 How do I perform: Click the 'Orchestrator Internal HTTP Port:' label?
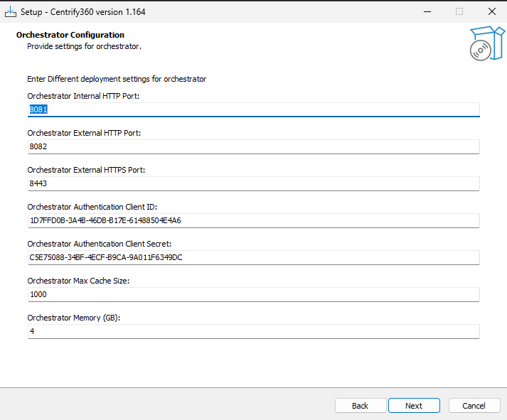tap(83, 96)
